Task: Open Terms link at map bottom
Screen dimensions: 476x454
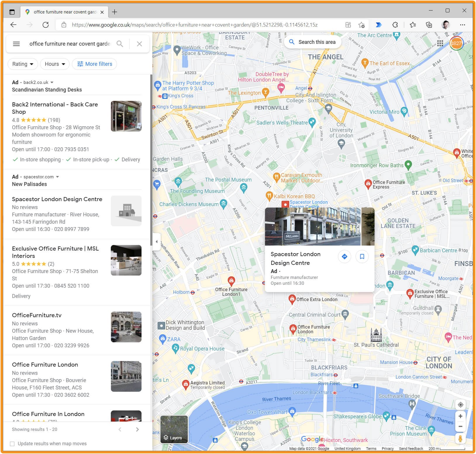Action: point(371,449)
